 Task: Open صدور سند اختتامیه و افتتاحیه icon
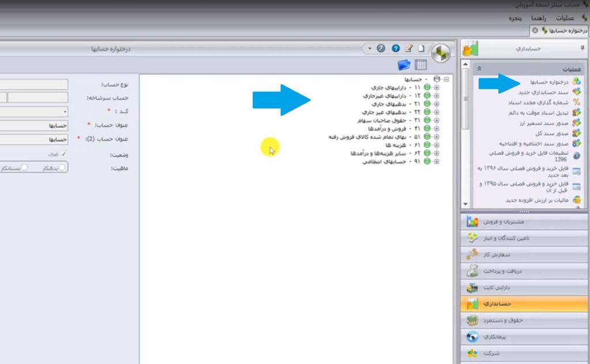[576, 143]
